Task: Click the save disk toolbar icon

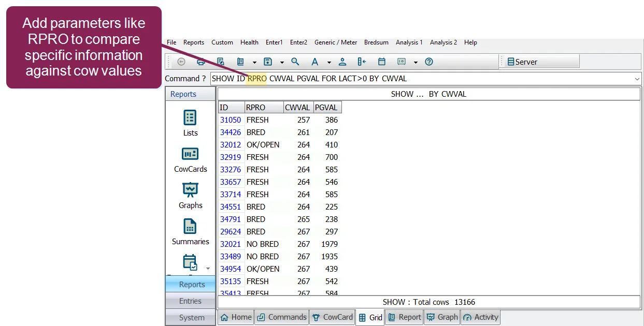Action: [x=268, y=62]
